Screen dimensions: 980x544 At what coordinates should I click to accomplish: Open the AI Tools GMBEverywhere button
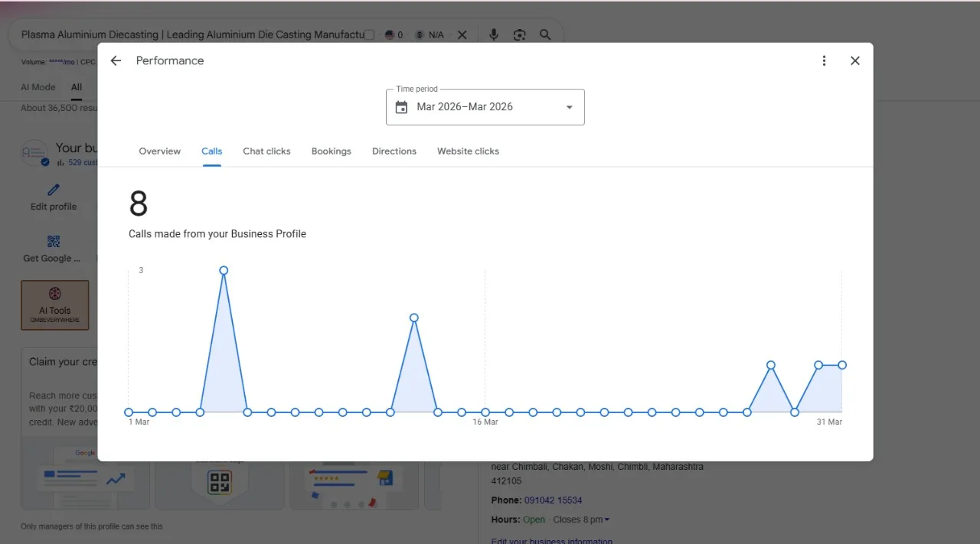(55, 305)
